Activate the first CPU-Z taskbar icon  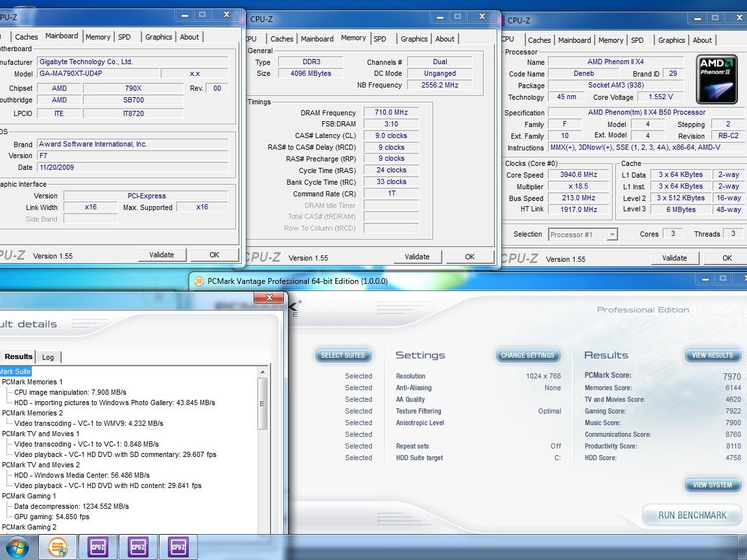click(98, 547)
